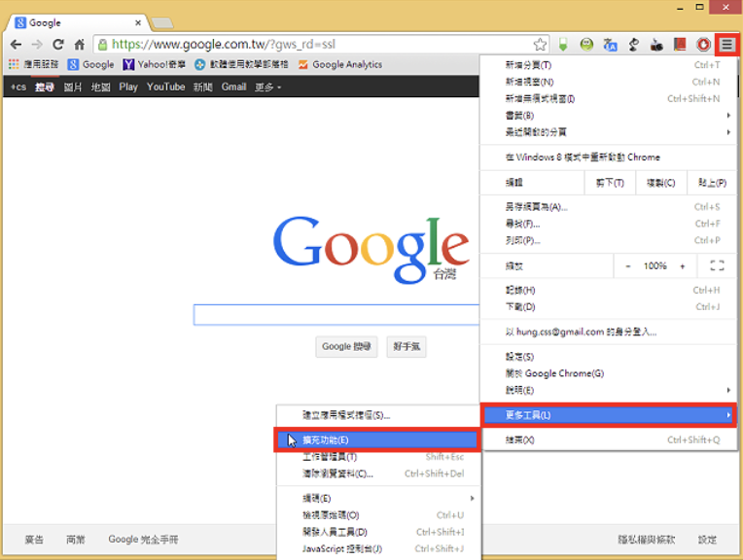
Task: Open the Google Analytics bookmark
Action: [340, 64]
